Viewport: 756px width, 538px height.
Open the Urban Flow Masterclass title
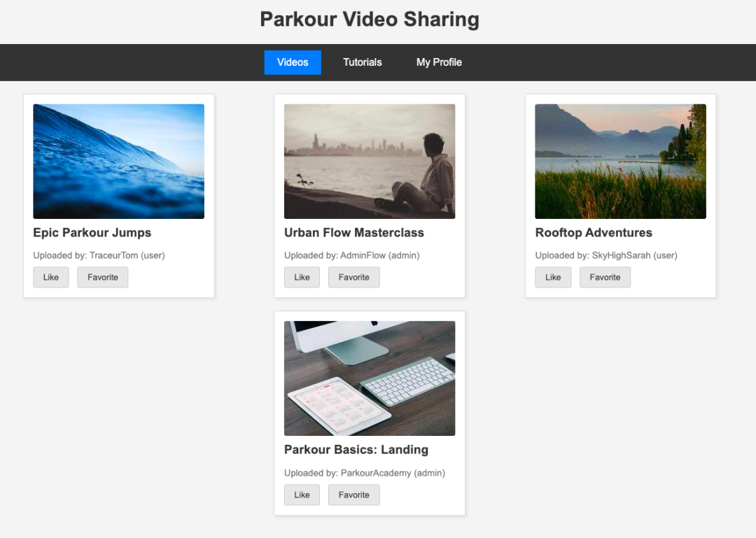[354, 233]
